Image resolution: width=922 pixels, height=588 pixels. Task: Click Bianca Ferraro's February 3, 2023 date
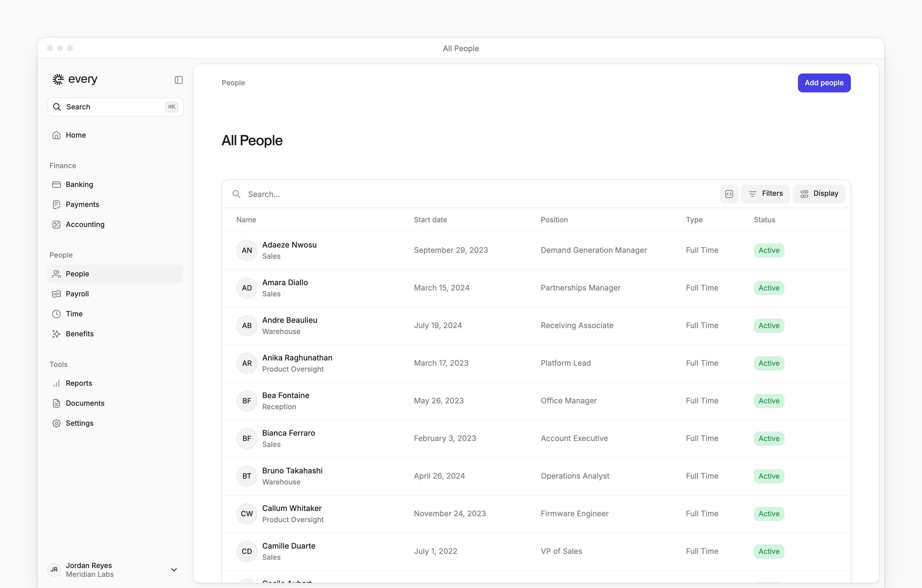[x=445, y=438]
